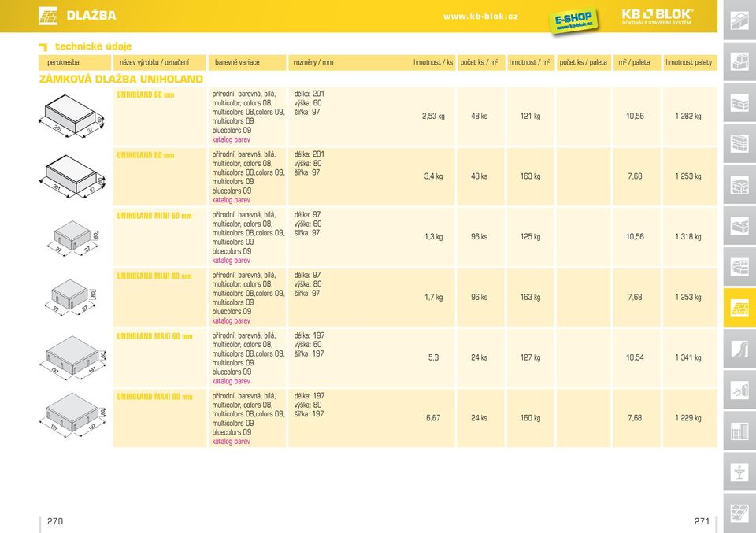This screenshot has height=533, width=756.
Task: Visit the www.kb-blok.cz website link
Action: (x=480, y=17)
